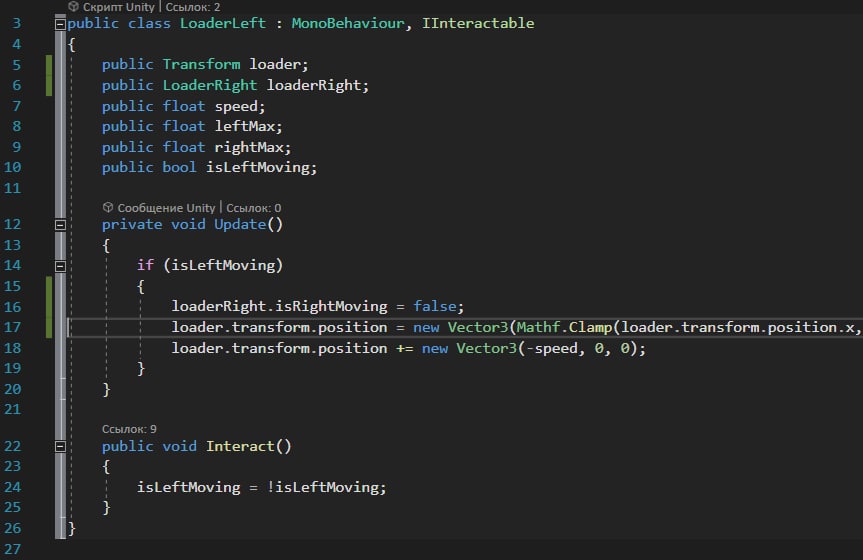Click the 'if' keyword on line 14
Image resolution: width=863 pixels, height=560 pixels.
(145, 266)
